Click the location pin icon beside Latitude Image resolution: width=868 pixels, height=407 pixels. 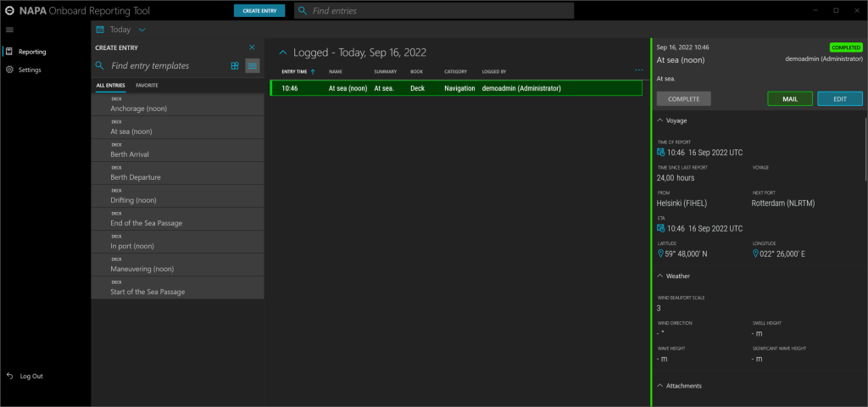pos(661,254)
